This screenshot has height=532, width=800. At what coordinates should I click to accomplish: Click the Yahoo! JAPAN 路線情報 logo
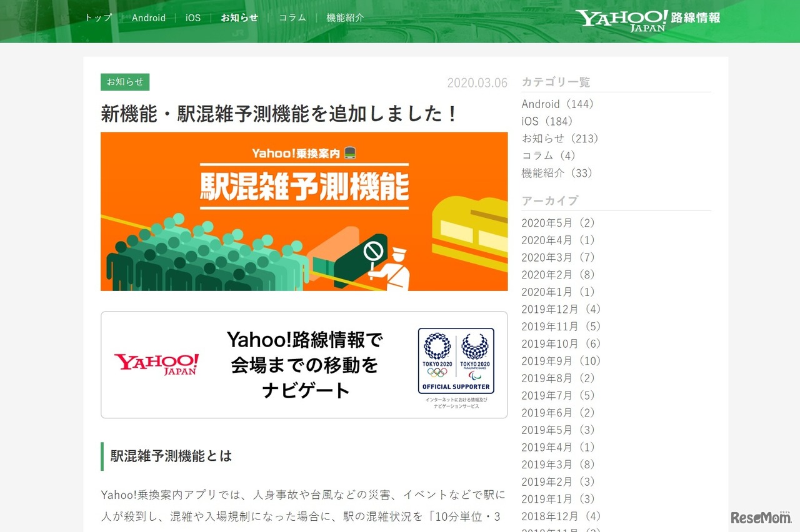647,20
